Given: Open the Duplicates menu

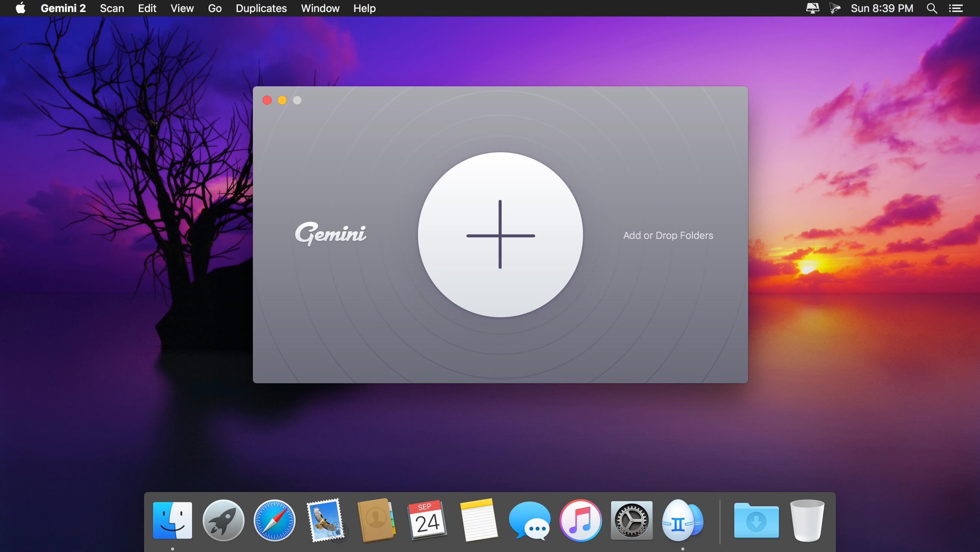Looking at the screenshot, I should coord(261,8).
